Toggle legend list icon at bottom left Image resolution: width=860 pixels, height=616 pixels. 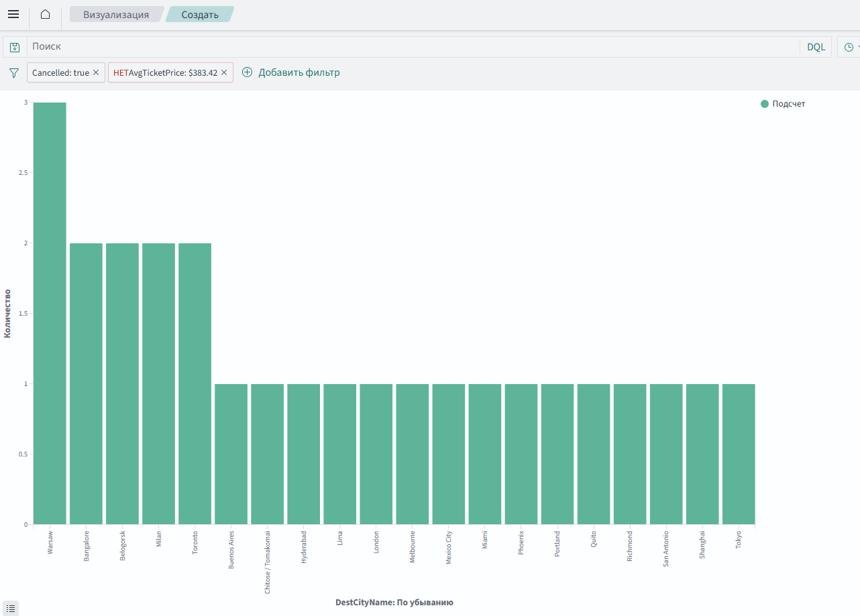coord(11,608)
